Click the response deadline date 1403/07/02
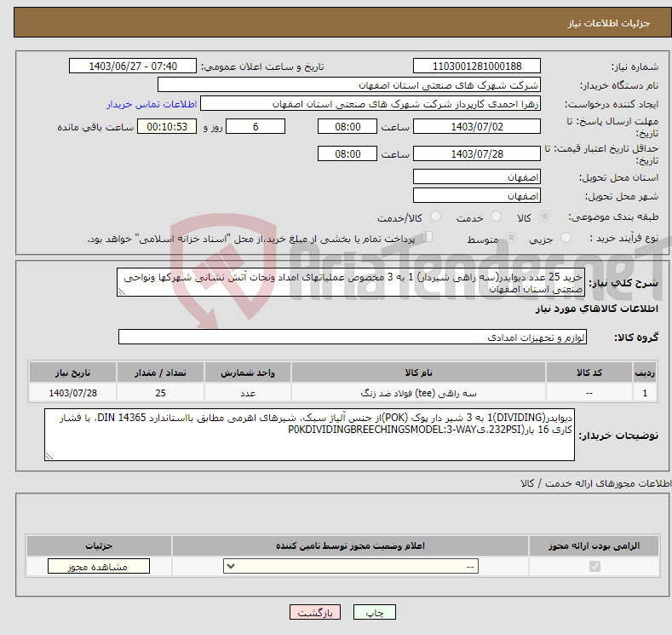This screenshot has height=635, width=672. (x=477, y=126)
